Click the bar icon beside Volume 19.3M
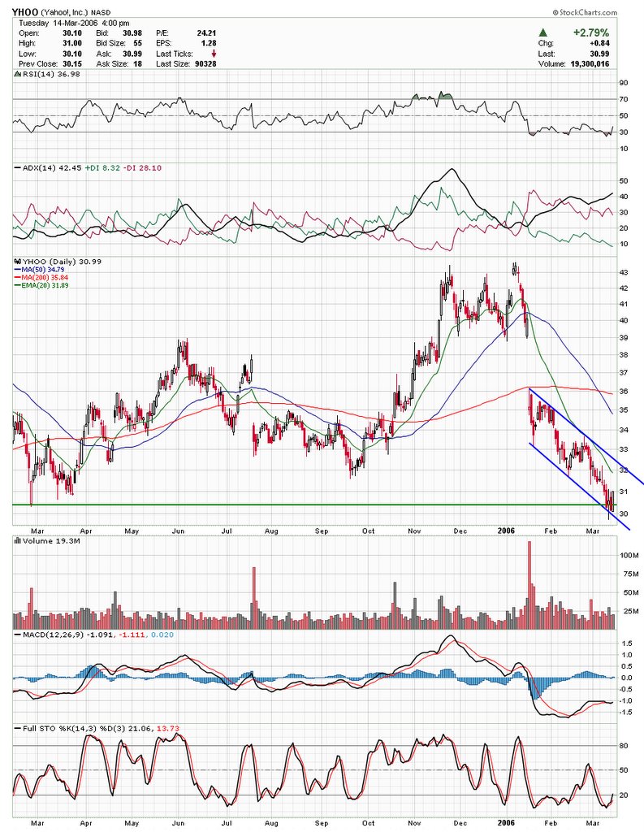 coord(17,540)
